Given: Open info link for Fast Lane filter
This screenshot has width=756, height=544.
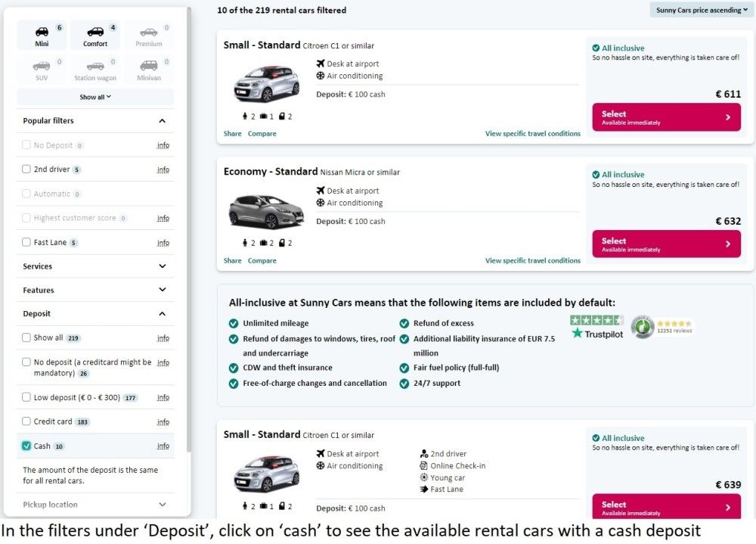Looking at the screenshot, I should 163,243.
